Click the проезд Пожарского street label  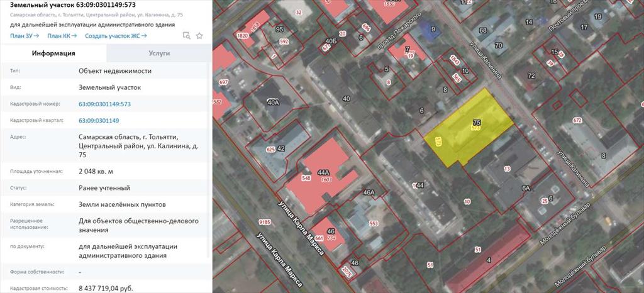tap(401, 30)
